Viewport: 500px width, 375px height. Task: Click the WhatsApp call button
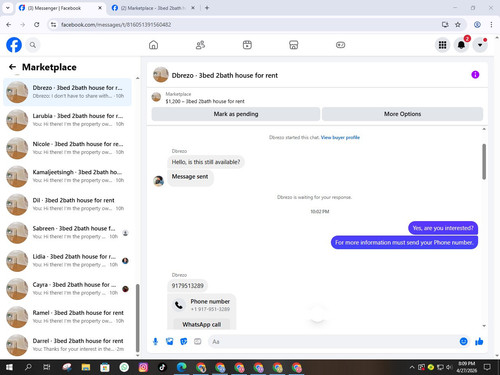pyautogui.click(x=201, y=324)
